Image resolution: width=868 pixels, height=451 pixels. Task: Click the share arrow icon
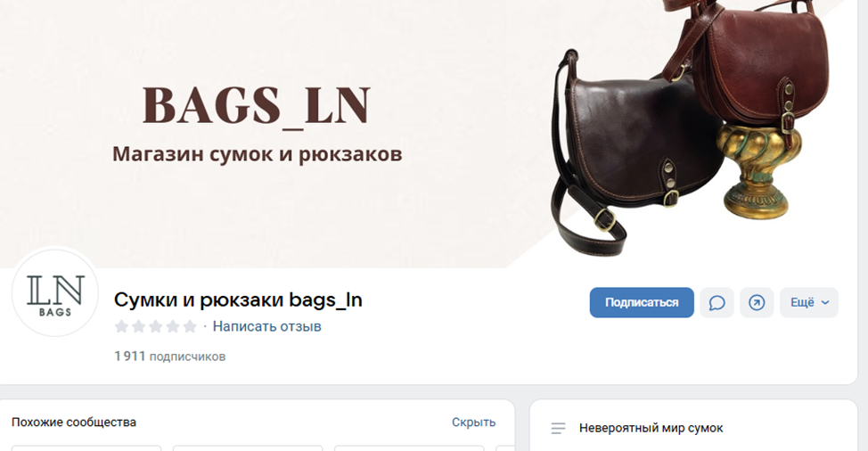pos(757,303)
